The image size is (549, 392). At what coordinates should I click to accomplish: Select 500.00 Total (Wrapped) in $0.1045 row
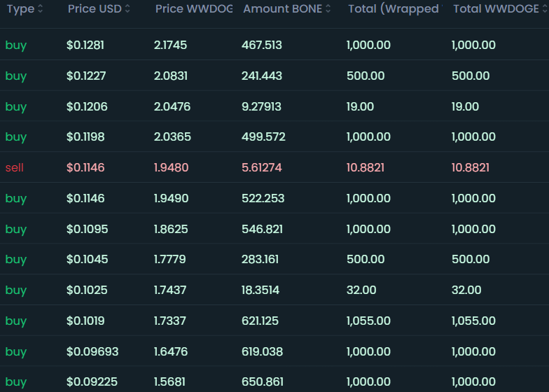click(x=366, y=259)
